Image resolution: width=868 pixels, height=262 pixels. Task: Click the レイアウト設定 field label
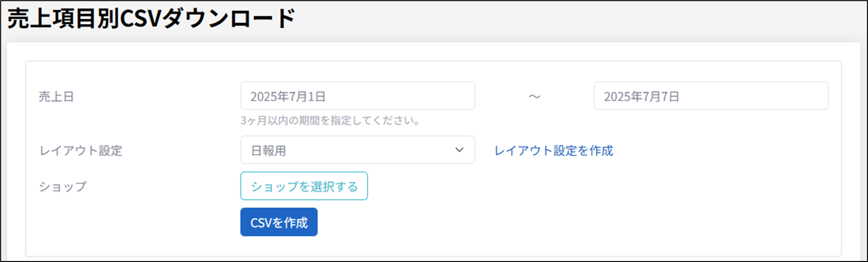point(81,151)
